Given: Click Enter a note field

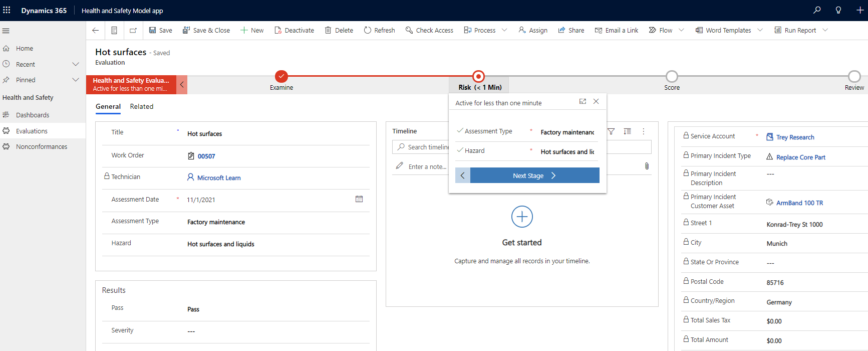Looking at the screenshot, I should (x=427, y=166).
